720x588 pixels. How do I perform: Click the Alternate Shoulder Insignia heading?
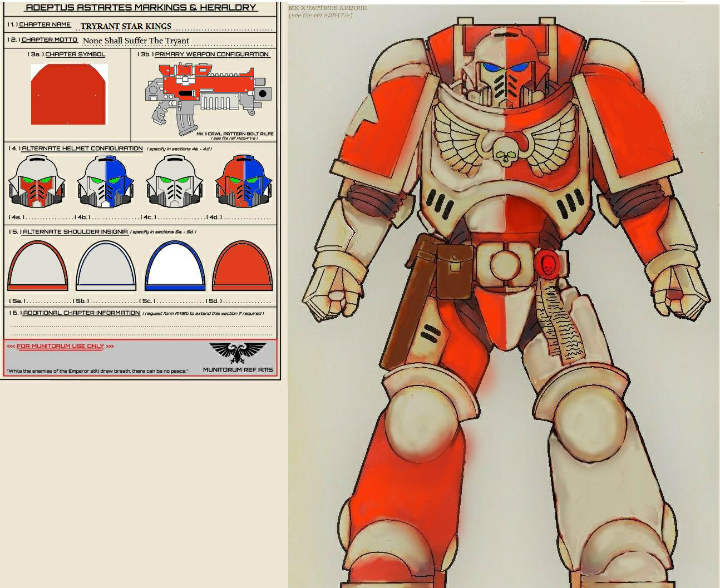tap(75, 232)
